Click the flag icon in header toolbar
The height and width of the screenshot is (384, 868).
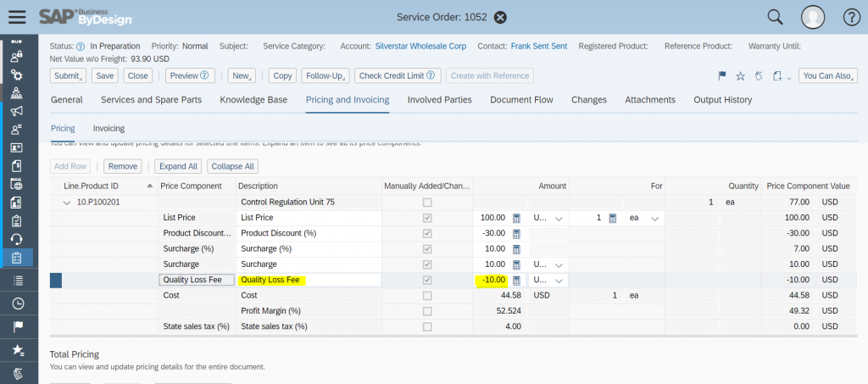click(x=722, y=75)
